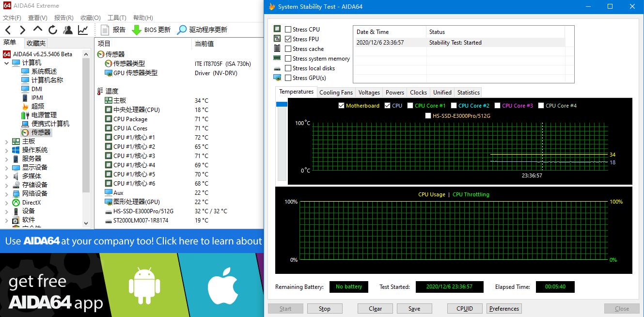This screenshot has height=317, width=644.
Task: Open the 工具(T) menu
Action: [117, 17]
